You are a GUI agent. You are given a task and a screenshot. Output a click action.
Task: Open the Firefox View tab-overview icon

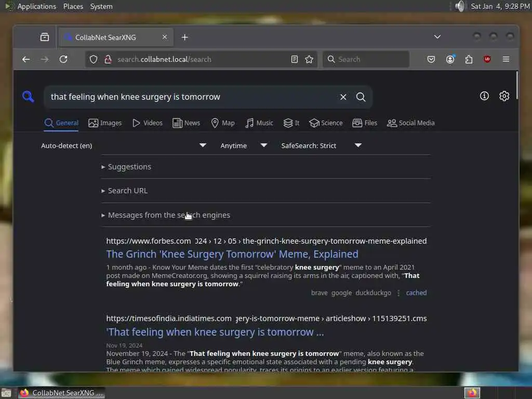tap(45, 37)
